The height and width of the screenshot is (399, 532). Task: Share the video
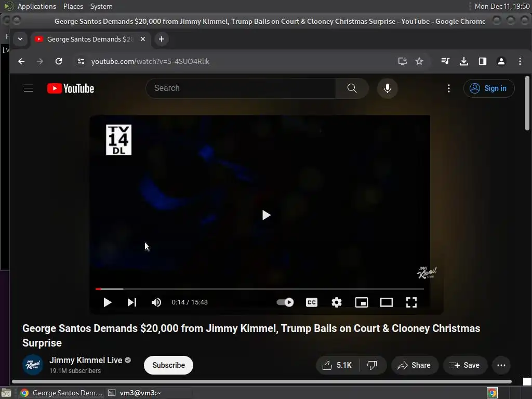[x=414, y=365]
